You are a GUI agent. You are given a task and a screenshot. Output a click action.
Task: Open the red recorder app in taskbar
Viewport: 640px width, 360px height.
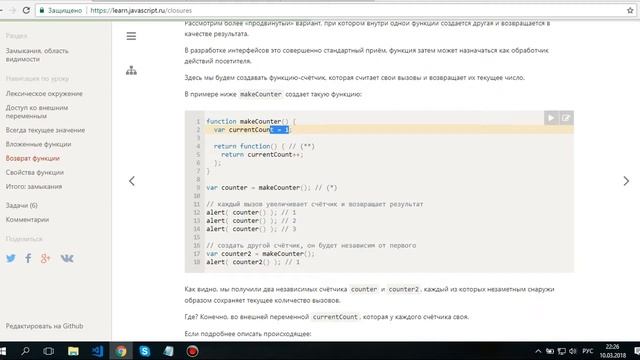(192, 351)
